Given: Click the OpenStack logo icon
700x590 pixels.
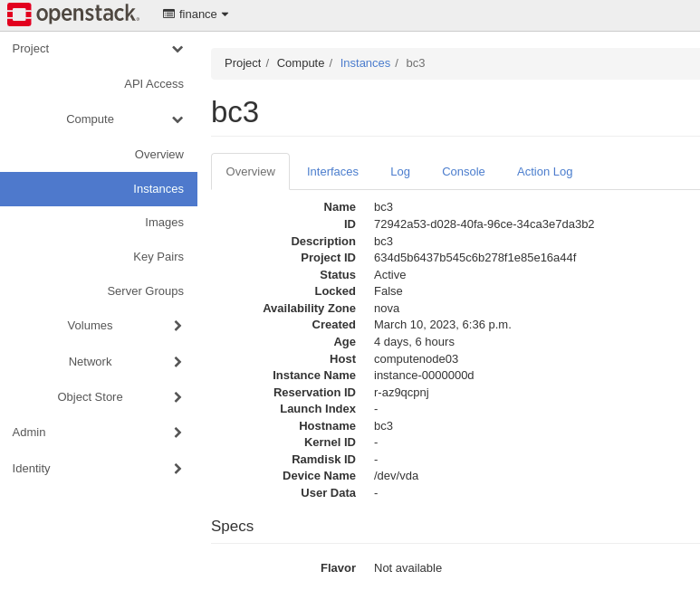Looking at the screenshot, I should click(x=19, y=14).
